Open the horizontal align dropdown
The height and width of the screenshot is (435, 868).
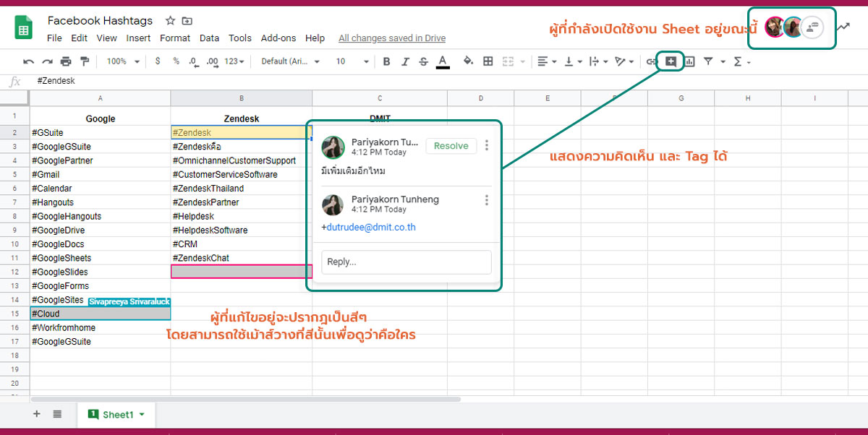(547, 61)
